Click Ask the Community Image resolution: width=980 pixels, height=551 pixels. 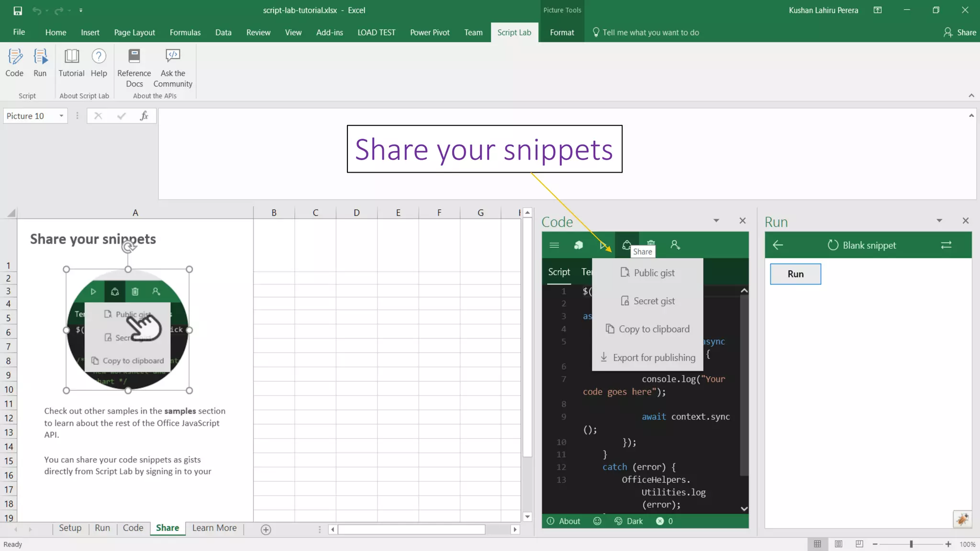(x=173, y=68)
